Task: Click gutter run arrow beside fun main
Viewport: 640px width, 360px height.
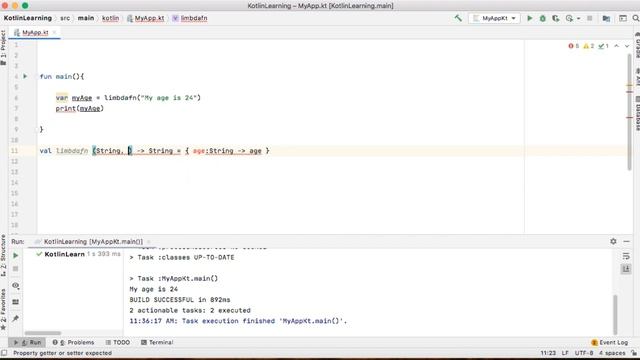Action: (x=25, y=76)
